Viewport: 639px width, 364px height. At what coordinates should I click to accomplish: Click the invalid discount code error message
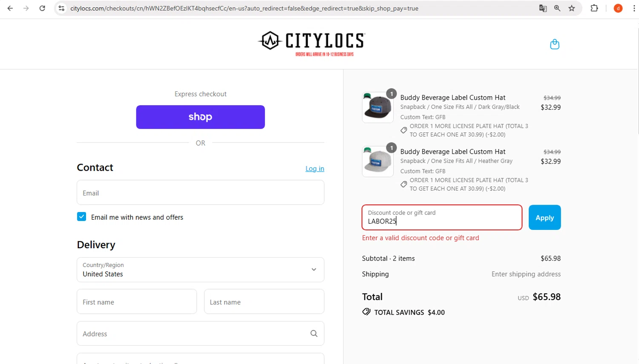tap(420, 238)
